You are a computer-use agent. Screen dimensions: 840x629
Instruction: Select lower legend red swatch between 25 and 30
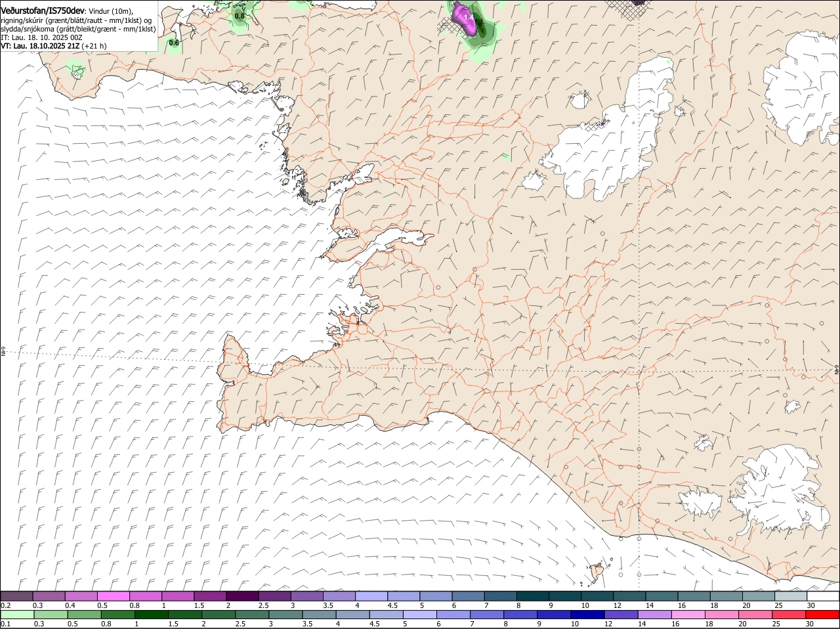click(x=788, y=615)
